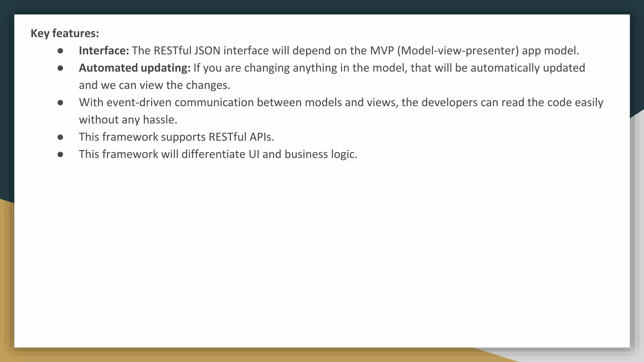Click the text 'RESTful APIs.'

[x=241, y=137]
